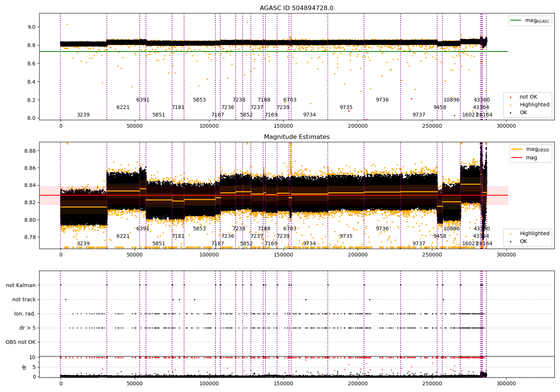Click the 8.0 y-axis tick label
560x392 pixels.
click(31, 118)
